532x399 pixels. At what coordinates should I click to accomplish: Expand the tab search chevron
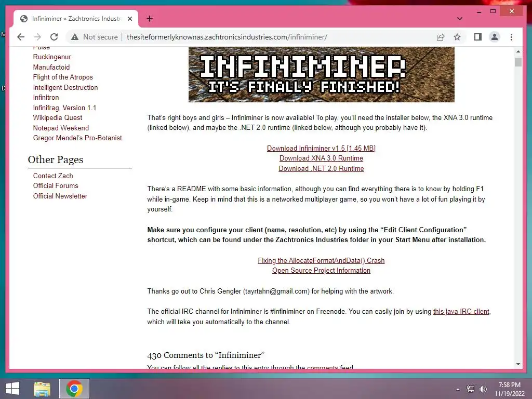coord(459,19)
